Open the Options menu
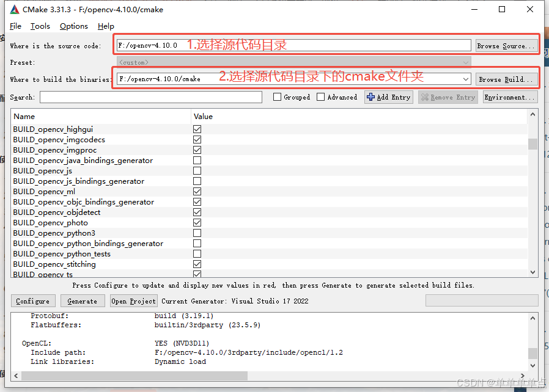549x392 pixels. tap(74, 26)
